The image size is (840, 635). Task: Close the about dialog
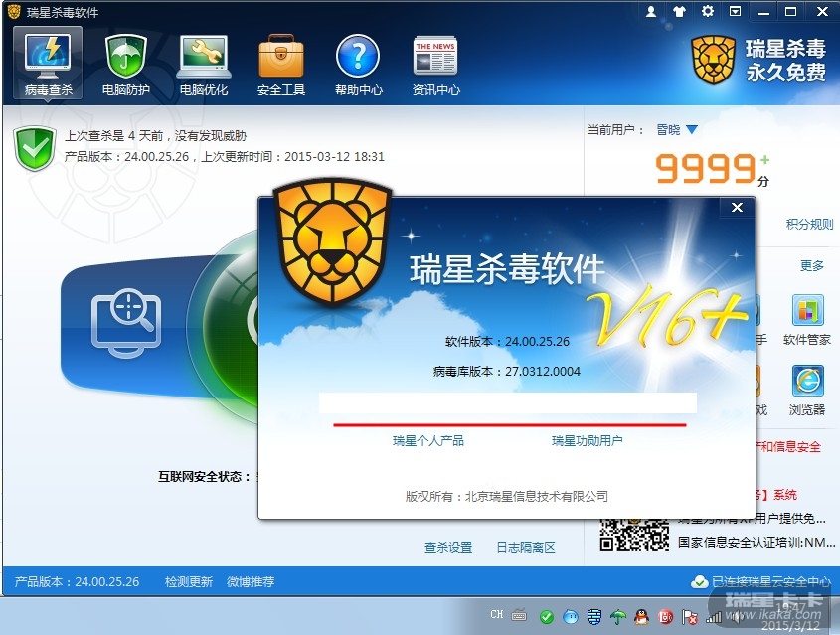(x=738, y=208)
